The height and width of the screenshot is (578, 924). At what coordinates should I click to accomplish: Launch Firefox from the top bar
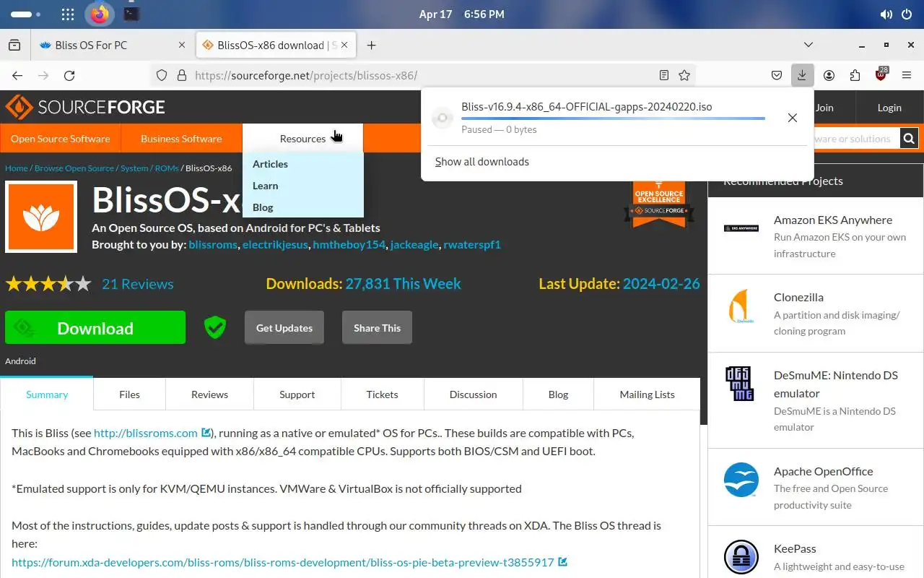pos(100,14)
